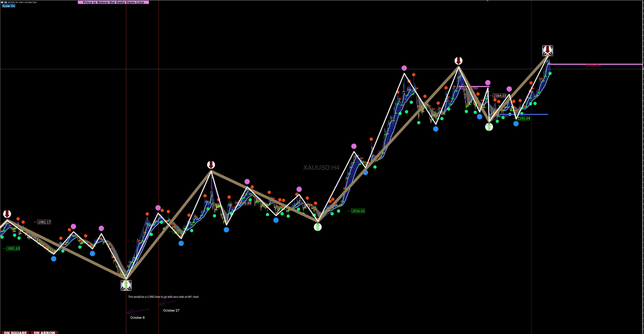Click the October 27 date text label

171,310
